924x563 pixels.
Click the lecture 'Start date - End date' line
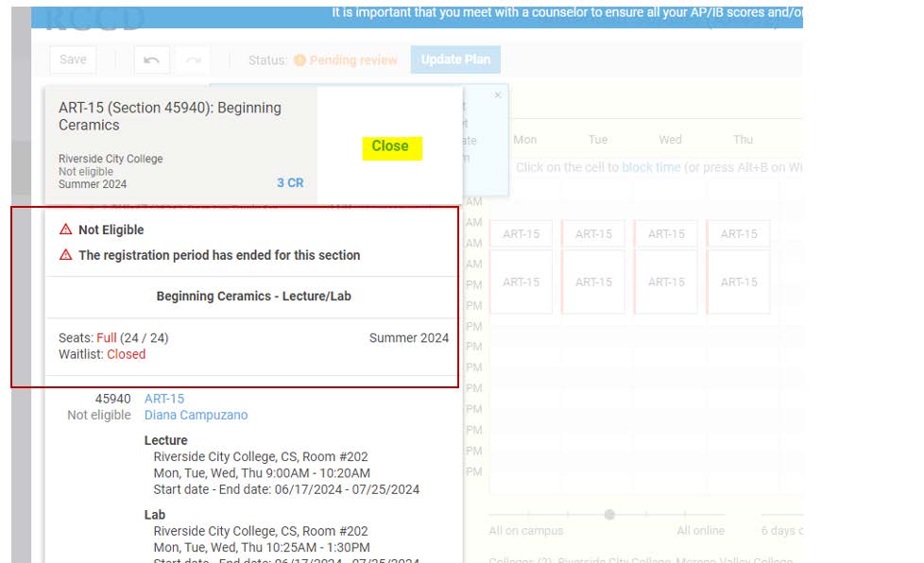pos(286,490)
